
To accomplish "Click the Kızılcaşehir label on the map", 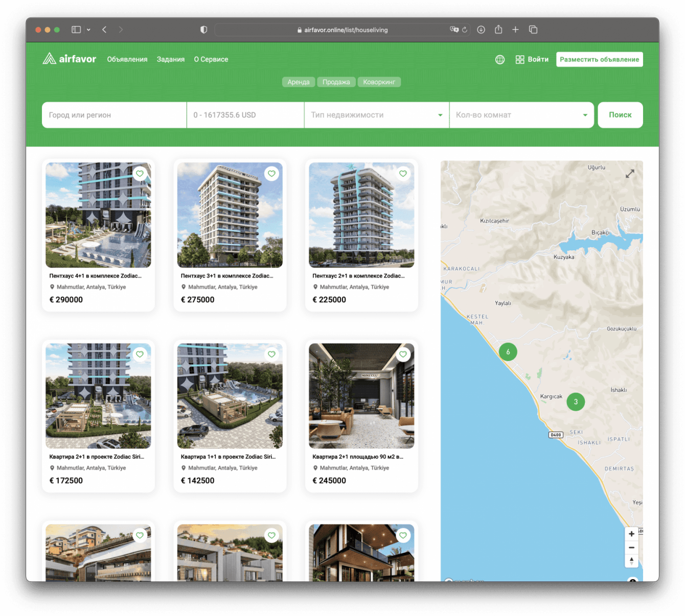I will tap(495, 221).
